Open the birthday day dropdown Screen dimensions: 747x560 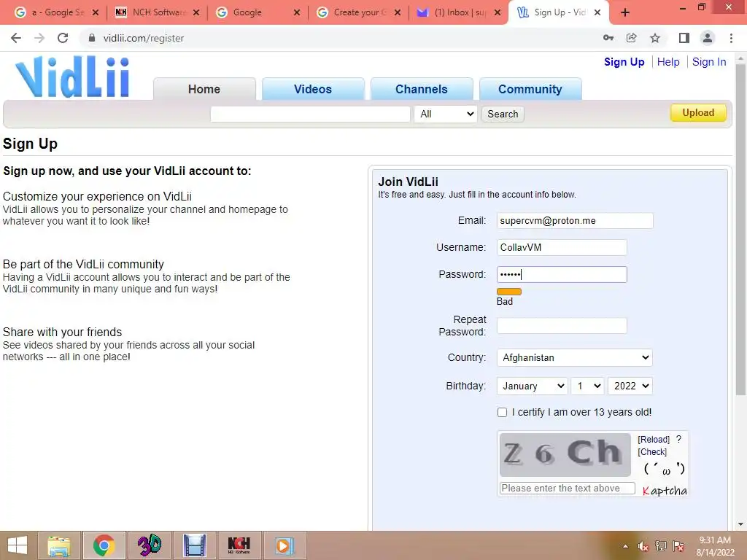tap(587, 386)
